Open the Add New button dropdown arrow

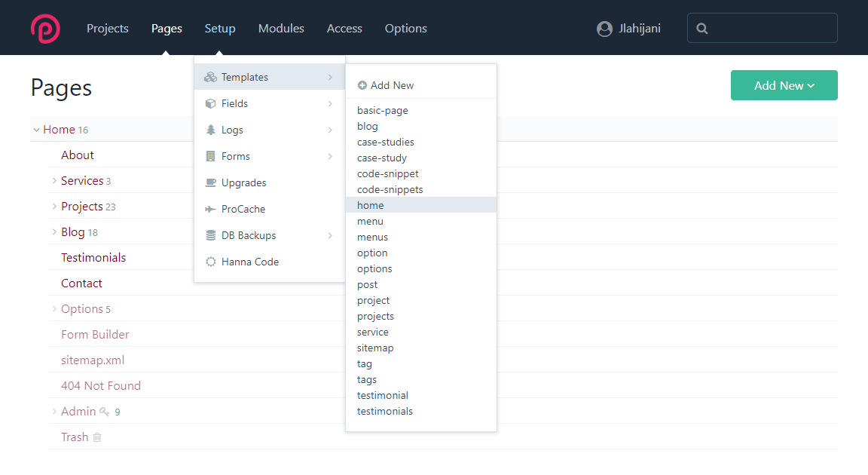(x=810, y=85)
